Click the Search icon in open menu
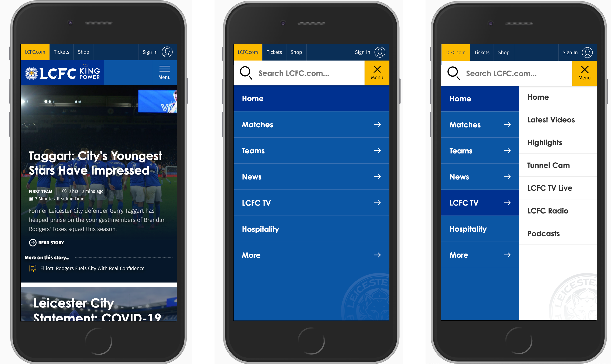Screen dimensions: 611x364 (x=246, y=73)
